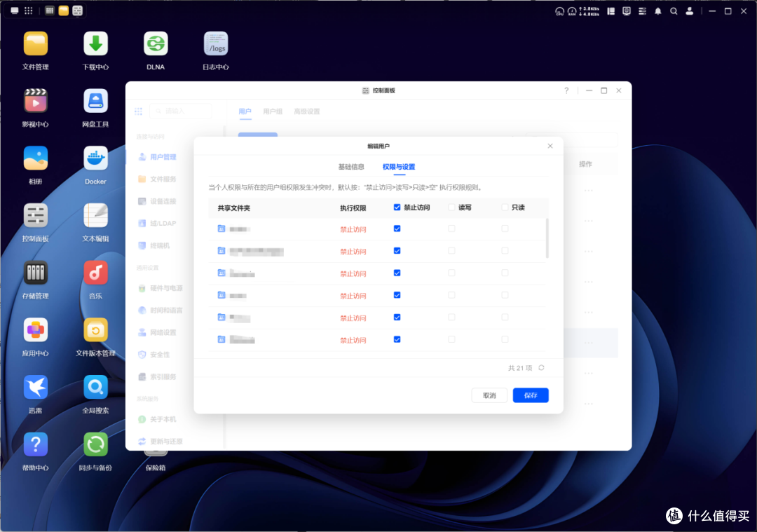Uncheck 禁止访问 for the first folder row
757x532 pixels.
point(397,229)
